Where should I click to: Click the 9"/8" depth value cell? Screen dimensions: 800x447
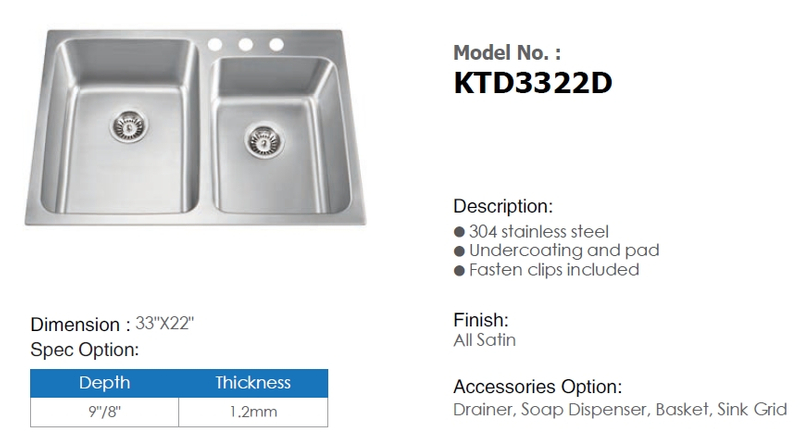pos(105,412)
